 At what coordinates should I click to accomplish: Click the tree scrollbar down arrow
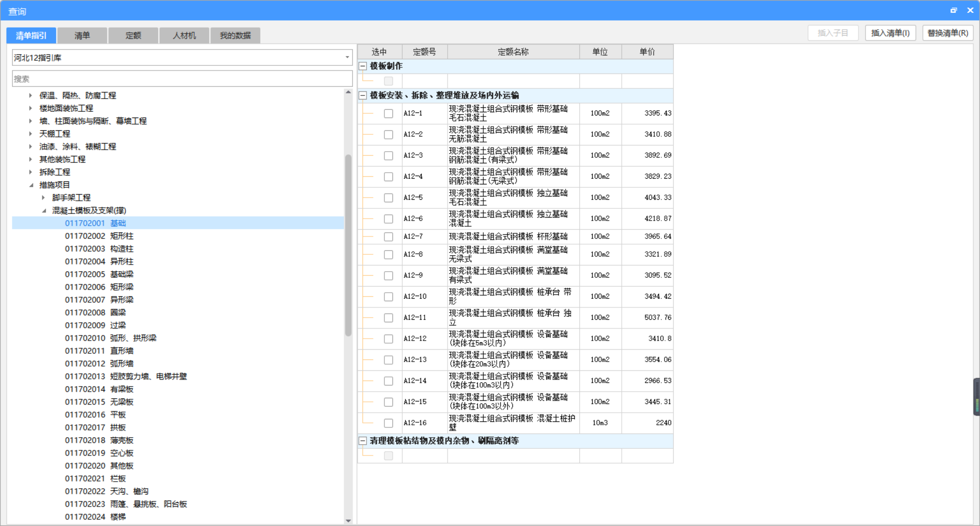[x=349, y=520]
